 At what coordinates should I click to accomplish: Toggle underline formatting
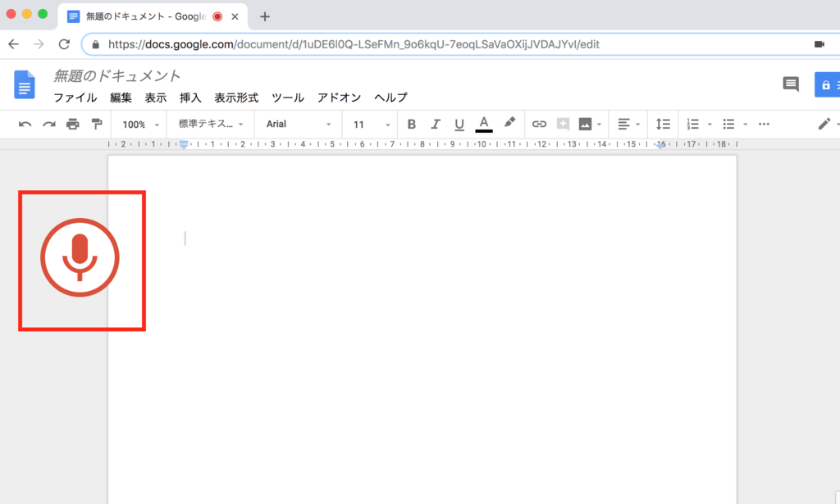pyautogui.click(x=459, y=124)
